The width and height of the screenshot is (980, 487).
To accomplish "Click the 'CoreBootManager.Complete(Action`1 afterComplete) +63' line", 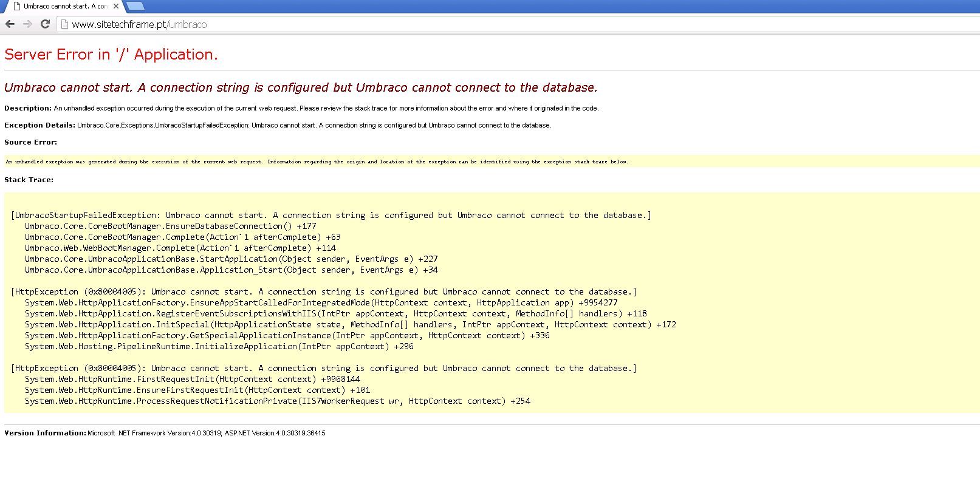I will tap(183, 237).
